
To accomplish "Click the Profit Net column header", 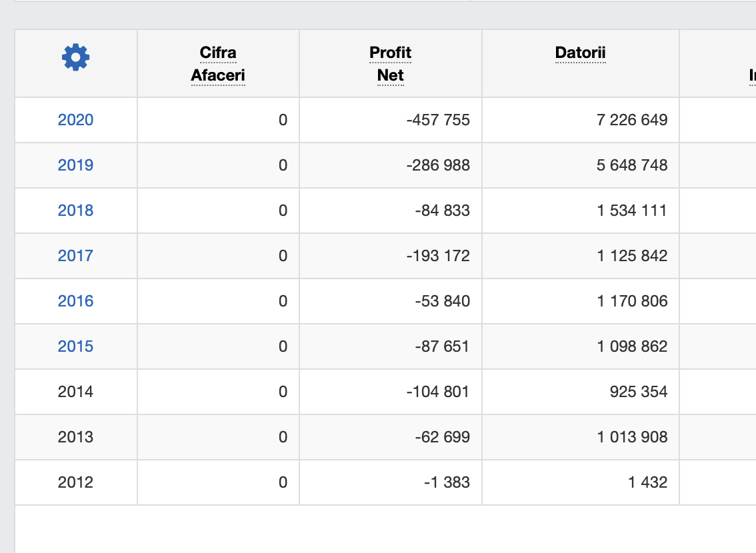I will click(x=390, y=64).
